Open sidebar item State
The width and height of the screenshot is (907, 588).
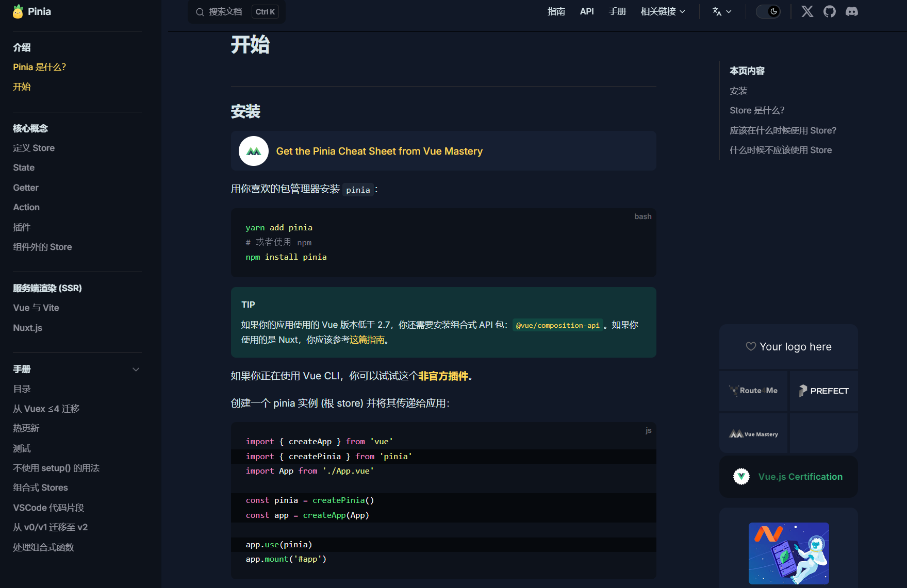(x=24, y=167)
